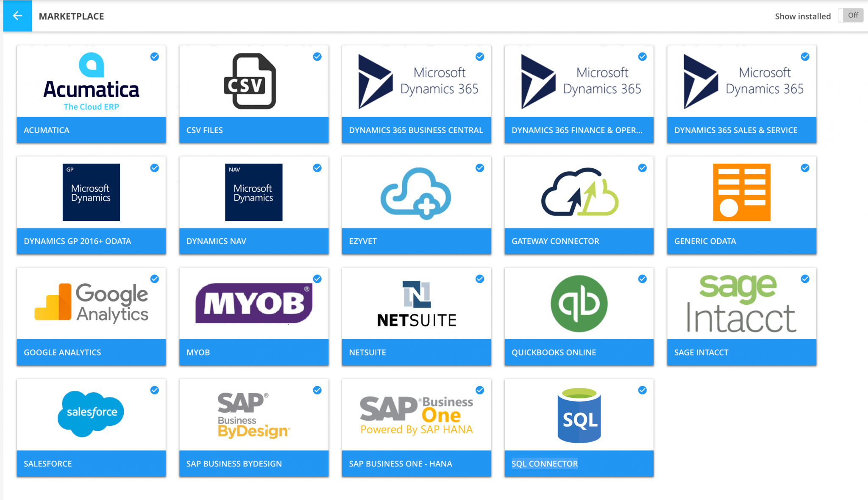Click SAP BUSINESS ONE - HANA label
The width and height of the screenshot is (868, 500).
[401, 464]
